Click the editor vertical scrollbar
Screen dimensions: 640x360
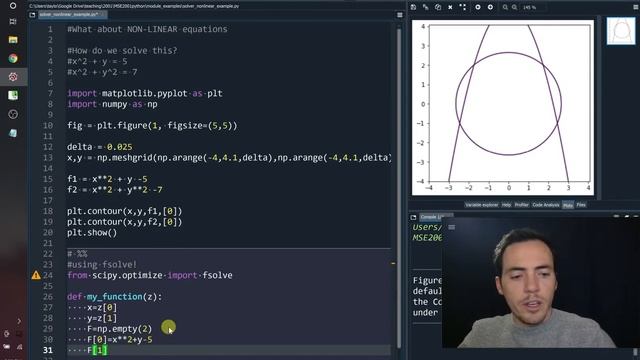click(399, 188)
